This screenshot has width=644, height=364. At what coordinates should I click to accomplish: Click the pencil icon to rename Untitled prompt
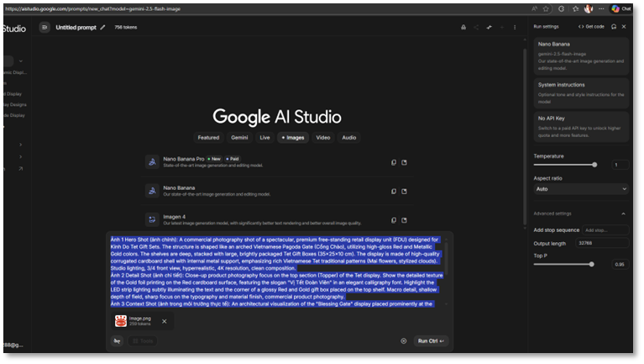tap(103, 27)
